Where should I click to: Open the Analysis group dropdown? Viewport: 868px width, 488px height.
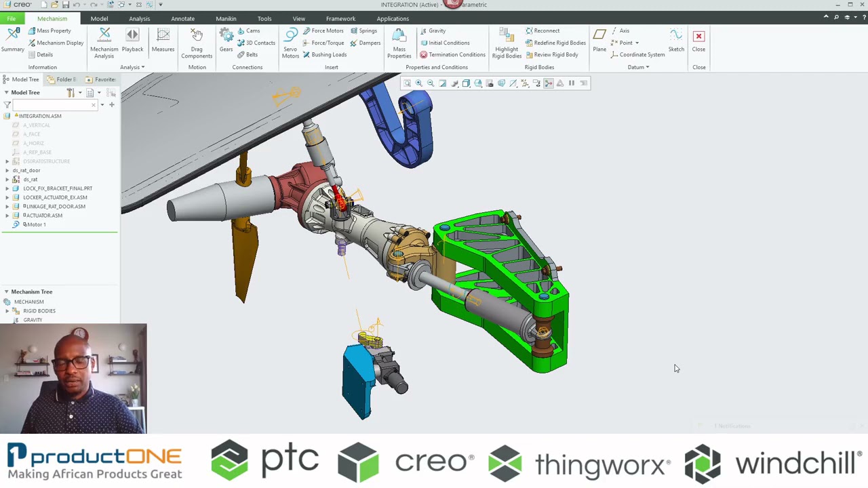[x=132, y=67]
